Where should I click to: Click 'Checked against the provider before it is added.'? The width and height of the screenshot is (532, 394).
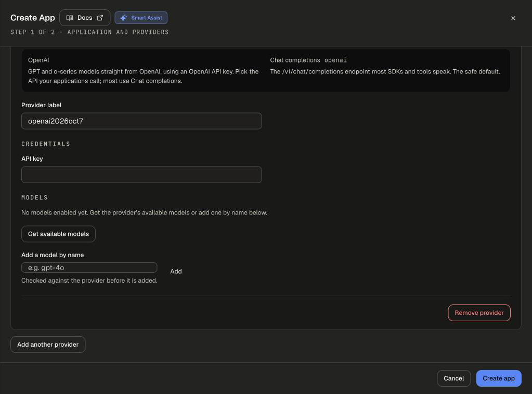[x=89, y=281]
